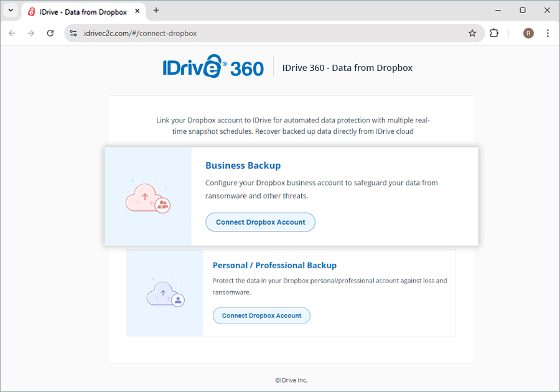Open a new browser tab
560x392 pixels.
coord(156,11)
